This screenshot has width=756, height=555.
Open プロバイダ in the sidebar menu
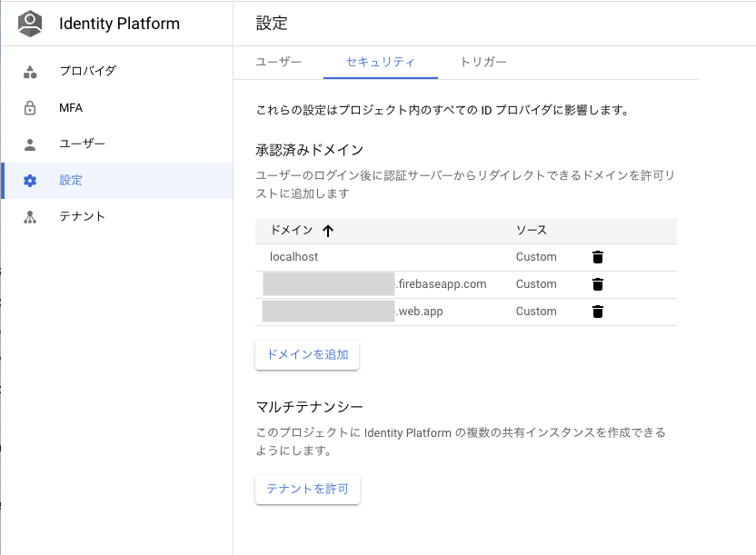tap(87, 72)
